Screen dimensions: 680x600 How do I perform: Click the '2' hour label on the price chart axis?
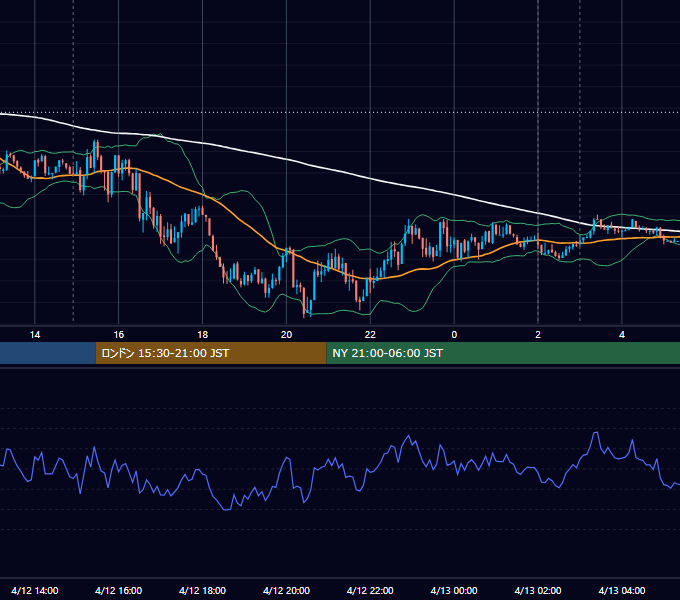pyautogui.click(x=538, y=335)
